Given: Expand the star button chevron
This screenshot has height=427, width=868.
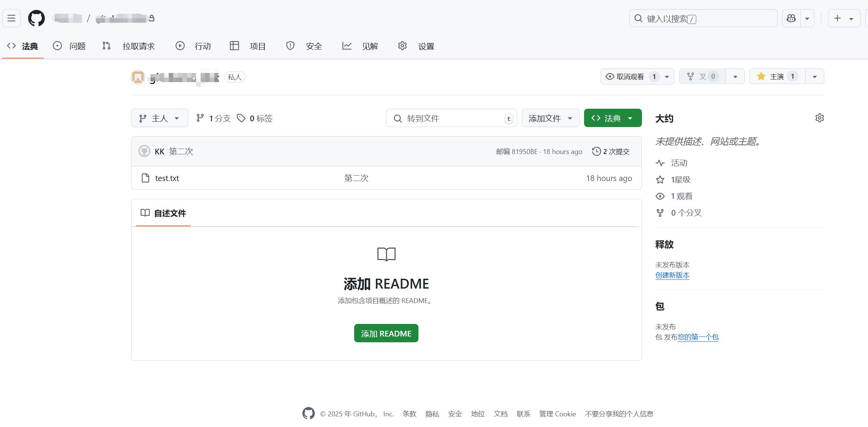Looking at the screenshot, I should tap(814, 76).
